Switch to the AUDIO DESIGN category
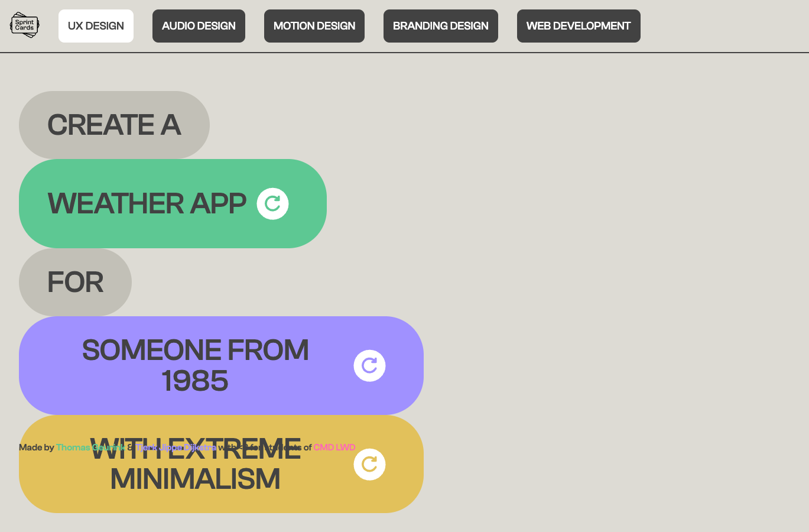 199,26
